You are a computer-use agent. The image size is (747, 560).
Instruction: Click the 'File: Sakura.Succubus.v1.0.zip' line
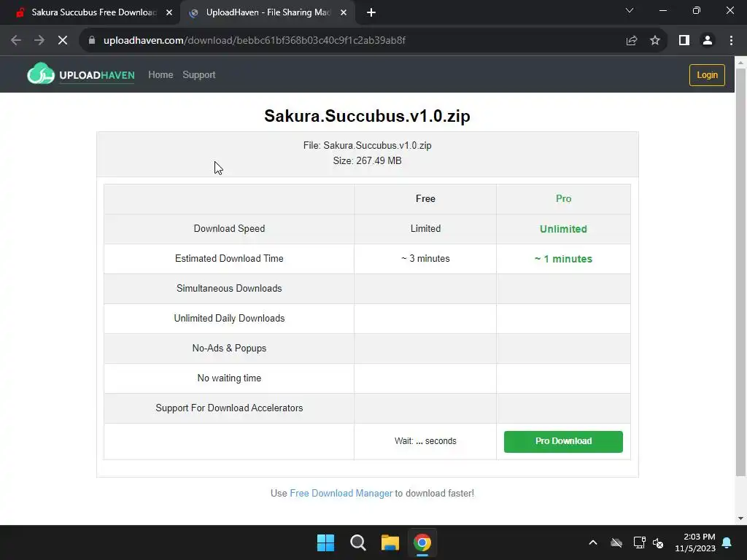(x=368, y=146)
